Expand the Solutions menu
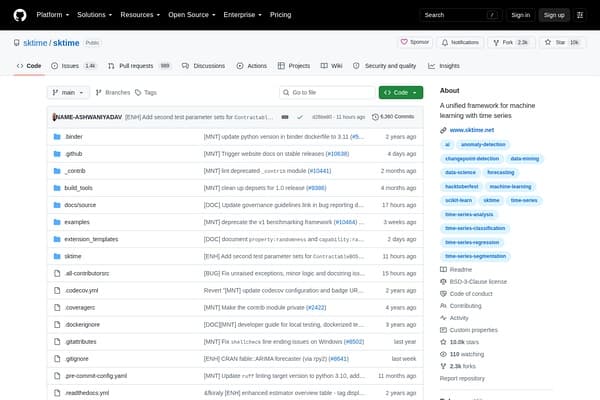 pos(95,15)
